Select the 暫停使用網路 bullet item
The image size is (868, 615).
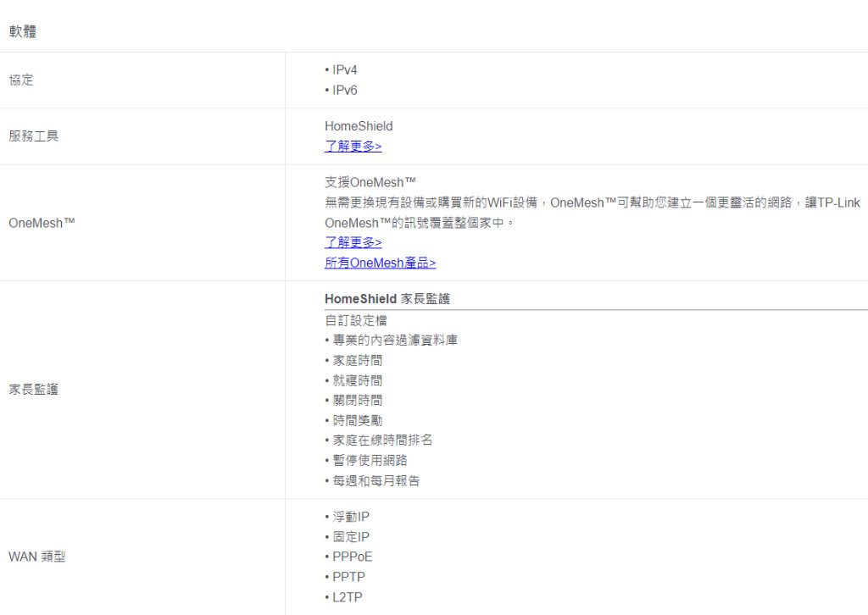coord(371,461)
